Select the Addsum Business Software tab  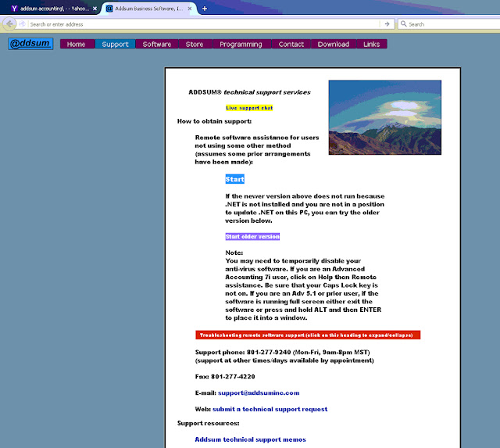148,9
